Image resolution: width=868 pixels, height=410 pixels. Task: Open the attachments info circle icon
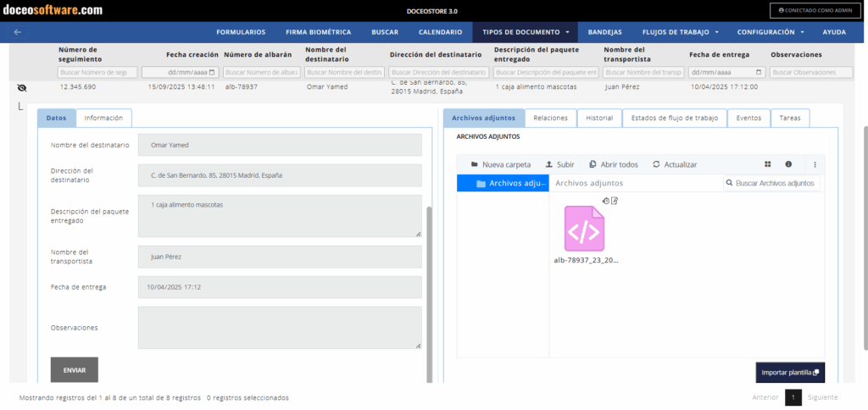click(788, 164)
